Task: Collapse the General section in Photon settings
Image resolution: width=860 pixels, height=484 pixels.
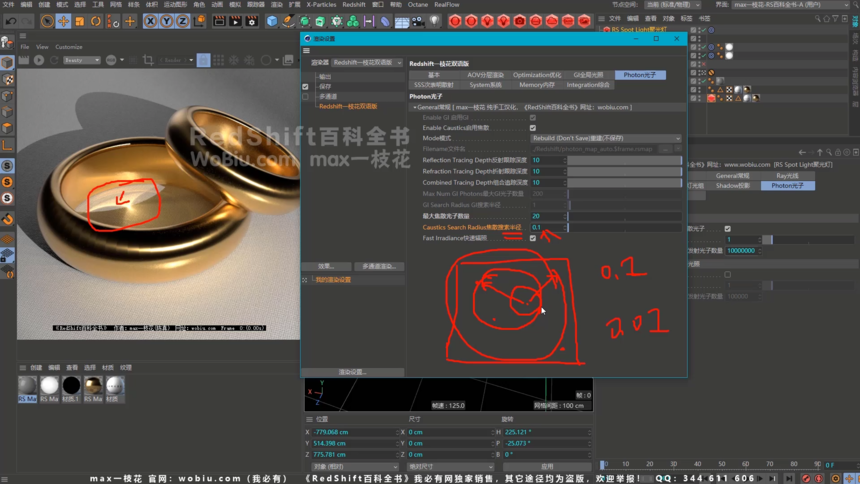Action: 415,108
